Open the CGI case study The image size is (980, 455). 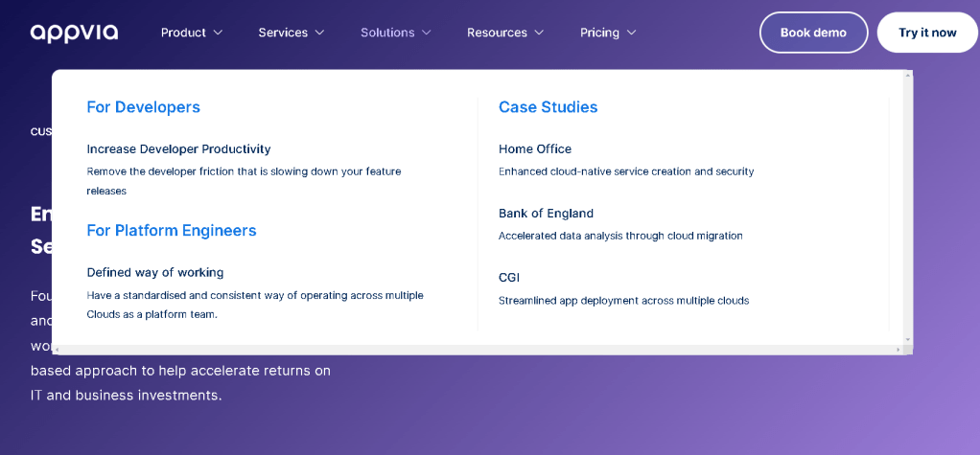509,278
